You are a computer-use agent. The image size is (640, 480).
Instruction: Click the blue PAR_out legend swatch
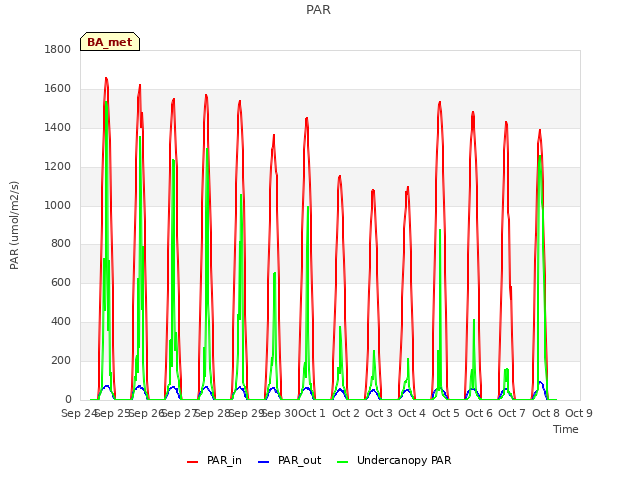tap(263, 462)
